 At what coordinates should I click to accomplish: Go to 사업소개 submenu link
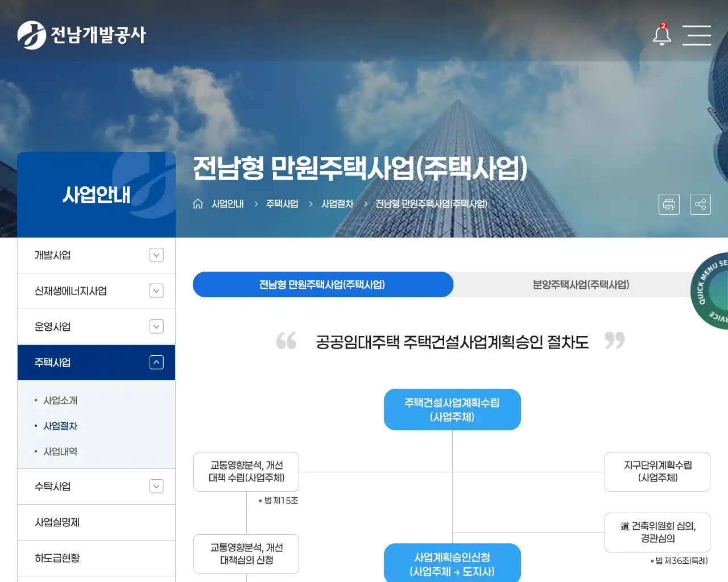[x=60, y=400]
